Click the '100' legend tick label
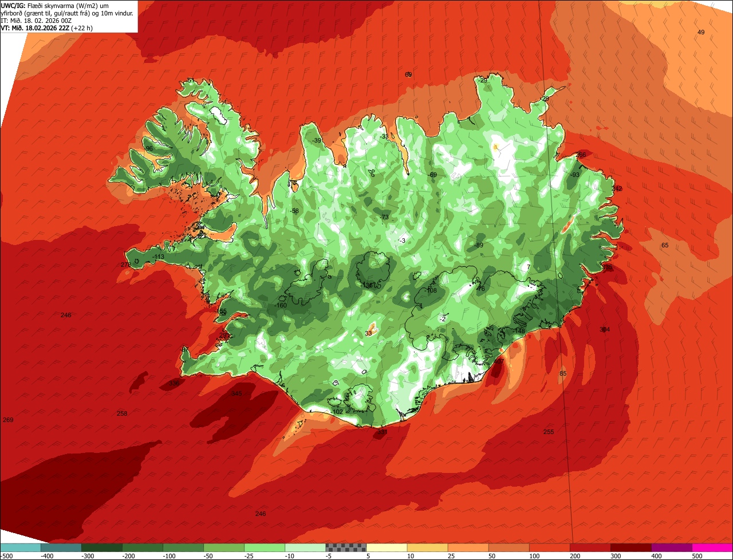Image resolution: width=733 pixels, height=560 pixels. coord(534,556)
